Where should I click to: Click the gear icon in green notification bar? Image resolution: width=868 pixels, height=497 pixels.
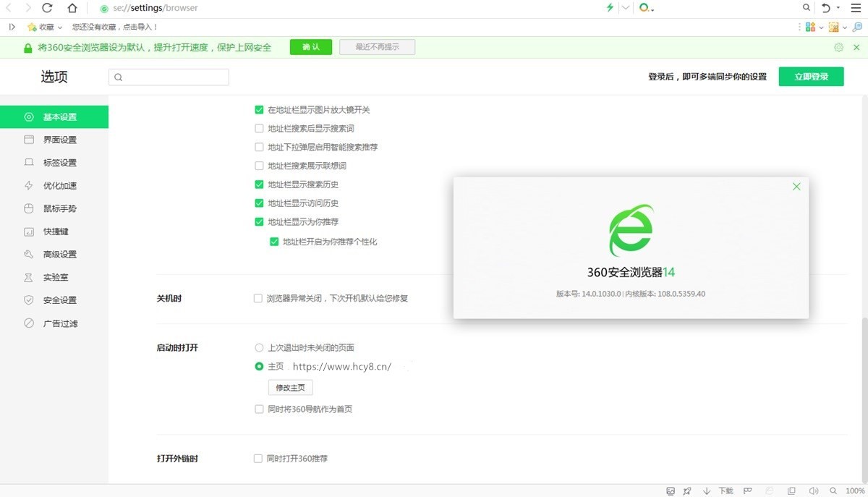click(x=838, y=48)
